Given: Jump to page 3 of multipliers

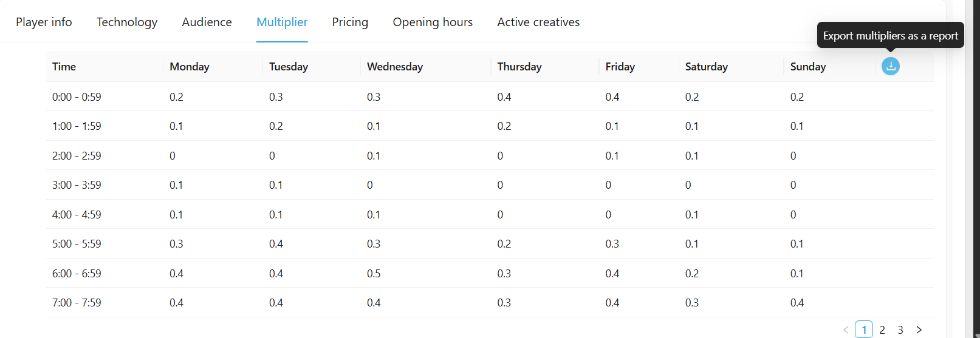Looking at the screenshot, I should point(900,330).
